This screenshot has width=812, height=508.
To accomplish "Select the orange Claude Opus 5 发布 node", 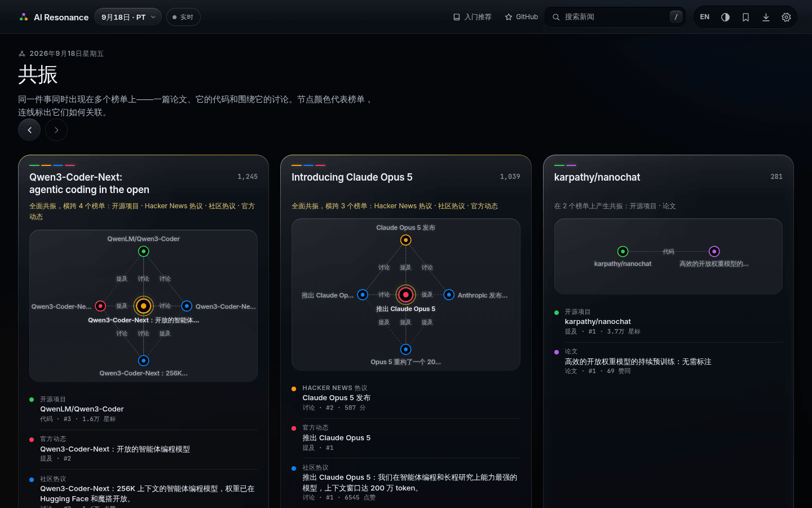I will pos(405,240).
